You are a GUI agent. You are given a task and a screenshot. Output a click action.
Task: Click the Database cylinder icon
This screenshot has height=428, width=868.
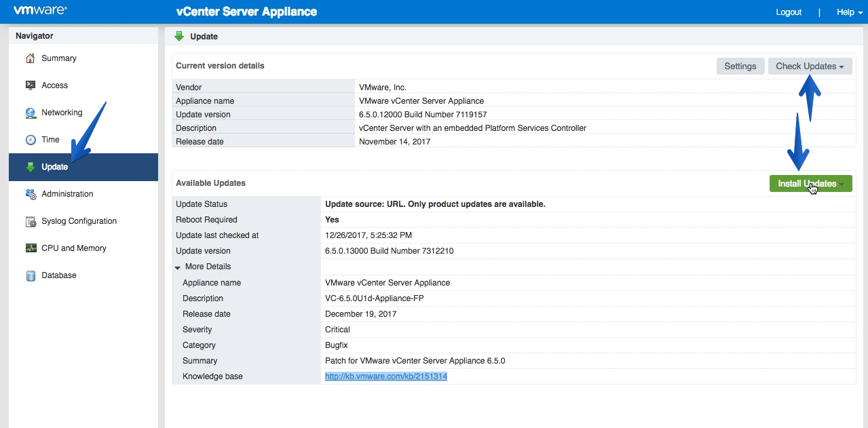30,275
